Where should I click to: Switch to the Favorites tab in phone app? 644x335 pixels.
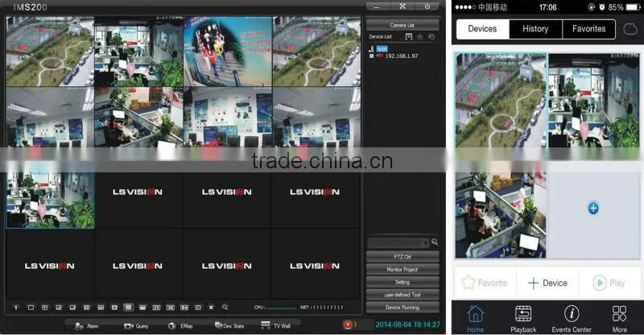click(588, 29)
